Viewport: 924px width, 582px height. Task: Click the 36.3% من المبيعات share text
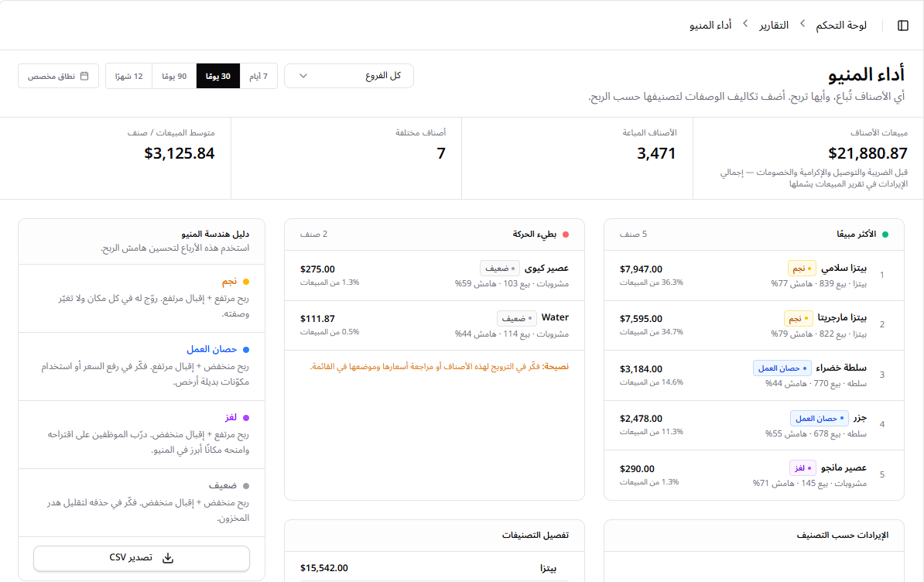click(x=651, y=282)
